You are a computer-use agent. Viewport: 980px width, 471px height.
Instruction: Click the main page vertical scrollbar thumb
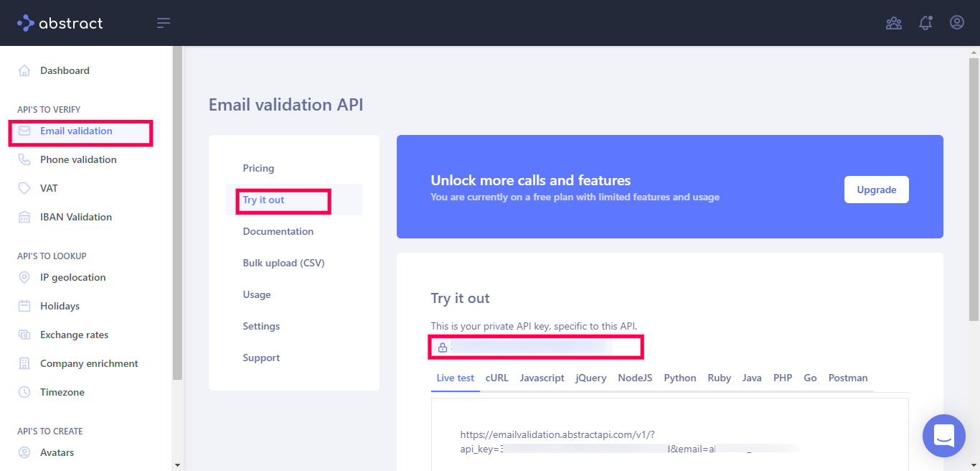pyautogui.click(x=974, y=190)
